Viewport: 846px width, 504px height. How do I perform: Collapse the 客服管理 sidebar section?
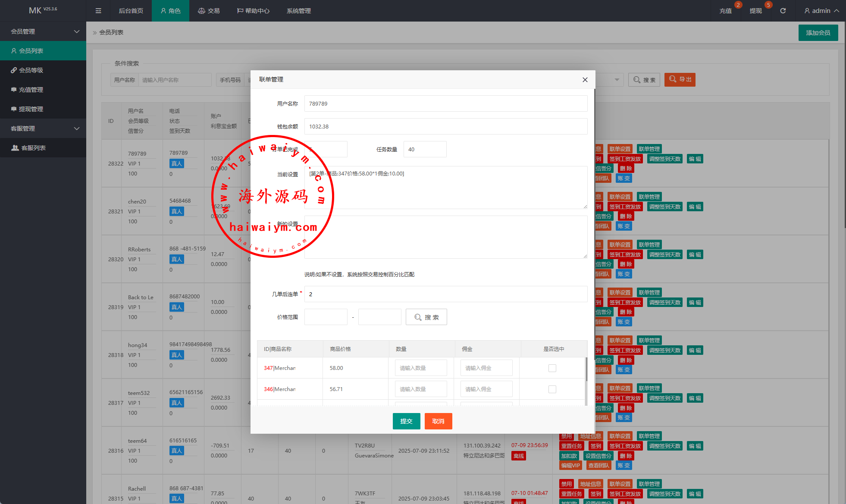pos(43,128)
